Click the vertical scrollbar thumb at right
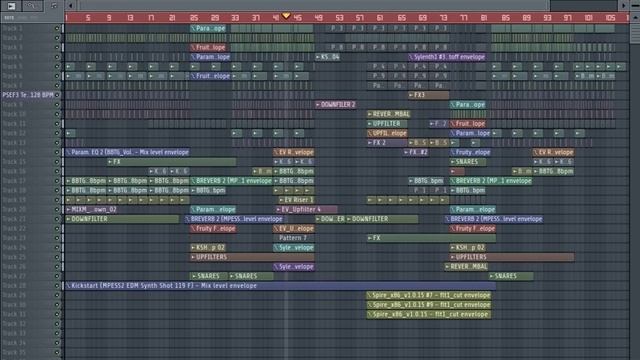Viewport: 640px width, 360px height. [x=635, y=33]
